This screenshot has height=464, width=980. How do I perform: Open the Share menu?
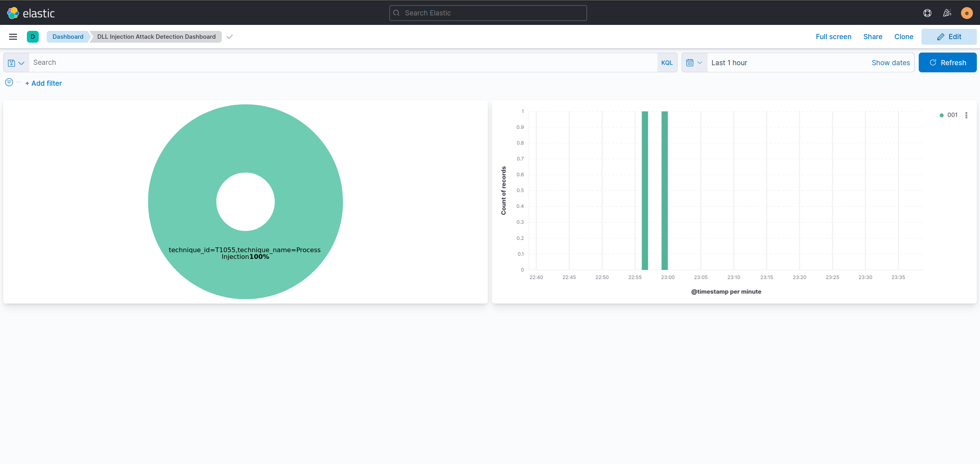tap(872, 37)
